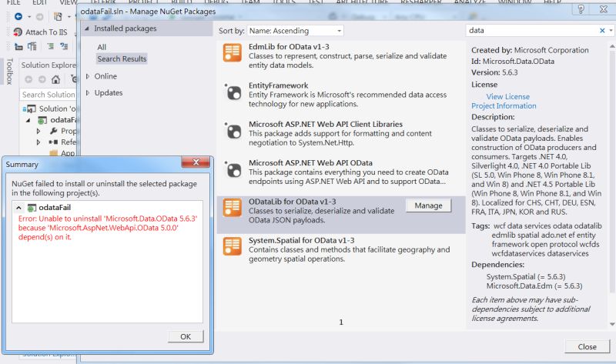Screen dimensions: 616x364
Task: Expand the Updates section
Action: coord(88,92)
